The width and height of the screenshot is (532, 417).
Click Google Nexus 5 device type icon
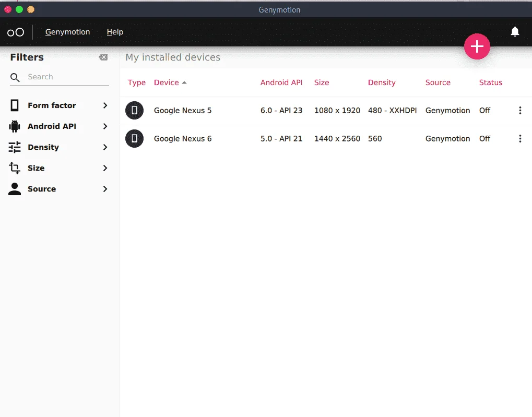coord(134,110)
